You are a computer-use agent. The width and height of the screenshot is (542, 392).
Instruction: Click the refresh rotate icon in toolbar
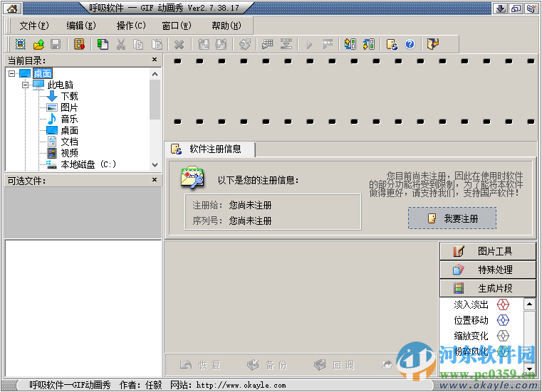click(x=245, y=44)
